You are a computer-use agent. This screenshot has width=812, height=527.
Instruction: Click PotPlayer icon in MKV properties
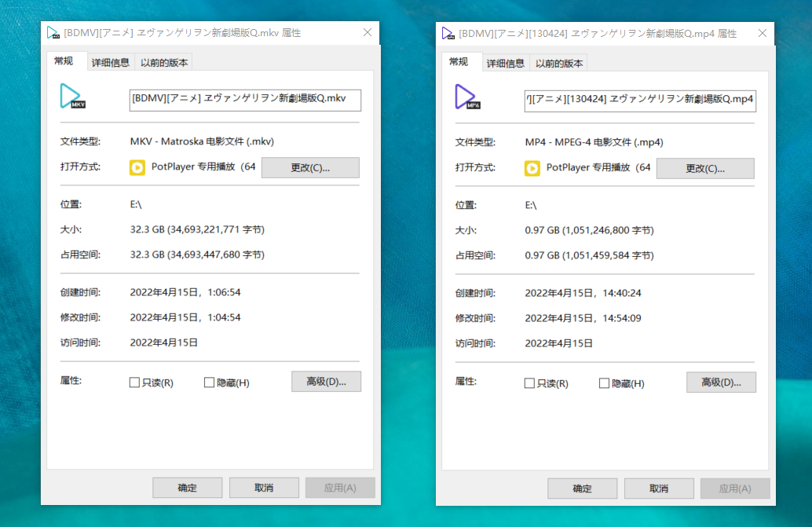[x=137, y=167]
